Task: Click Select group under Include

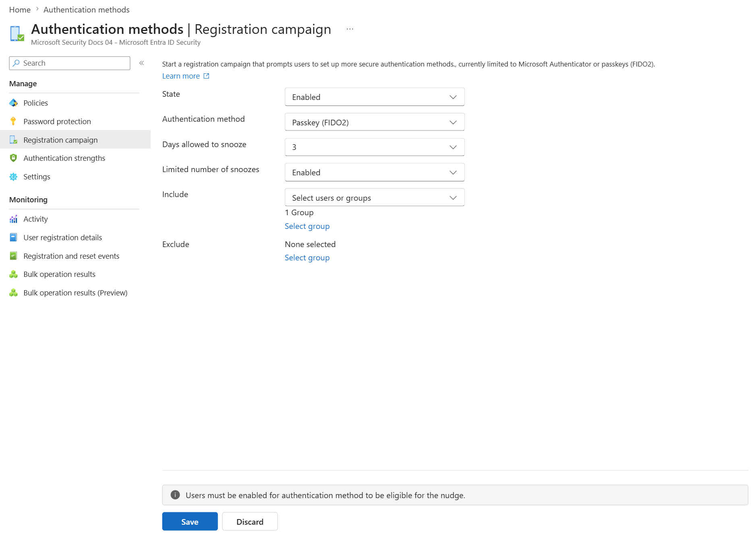Action: [x=307, y=226]
